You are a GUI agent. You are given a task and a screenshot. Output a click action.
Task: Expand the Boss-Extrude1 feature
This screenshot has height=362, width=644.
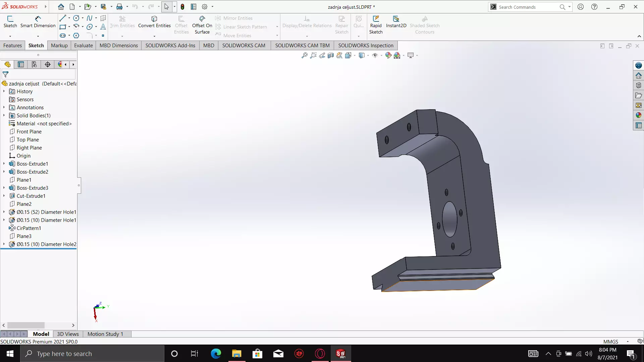pos(4,164)
